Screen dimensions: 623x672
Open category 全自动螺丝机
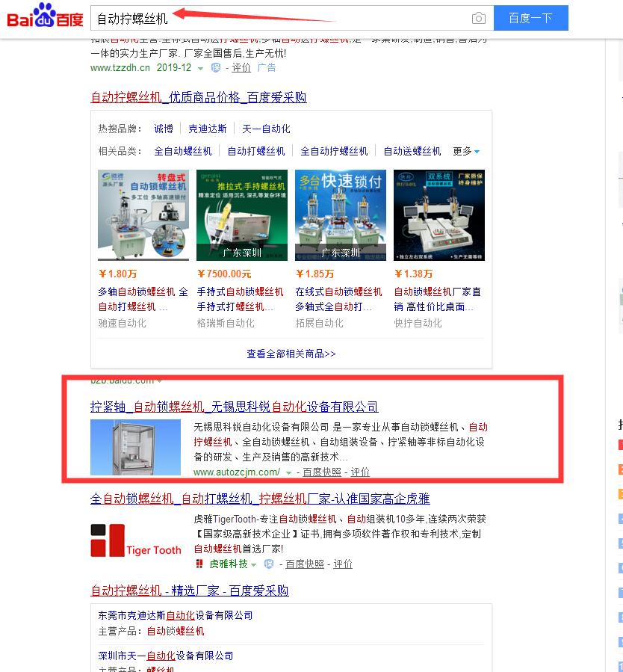(x=183, y=151)
